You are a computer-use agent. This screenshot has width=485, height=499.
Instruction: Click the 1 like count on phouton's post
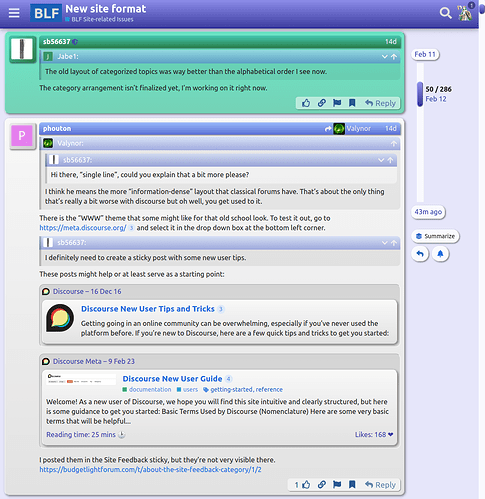[297, 485]
